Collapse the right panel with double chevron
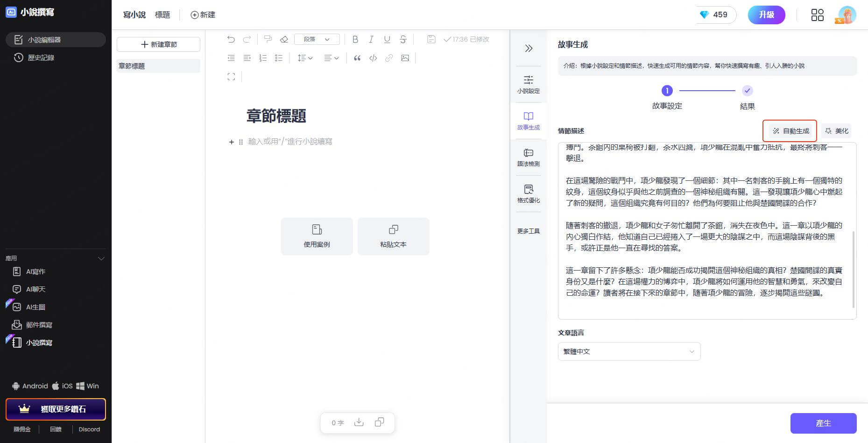The height and width of the screenshot is (443, 868). (x=529, y=48)
